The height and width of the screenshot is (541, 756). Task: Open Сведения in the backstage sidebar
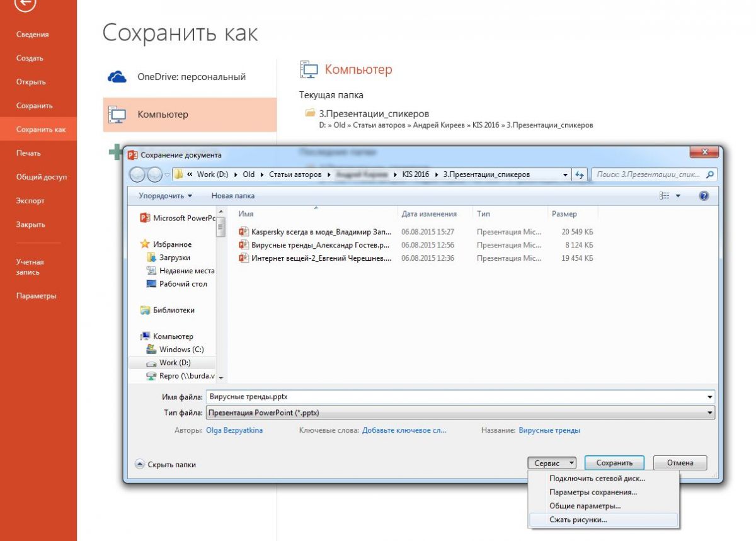pos(32,35)
